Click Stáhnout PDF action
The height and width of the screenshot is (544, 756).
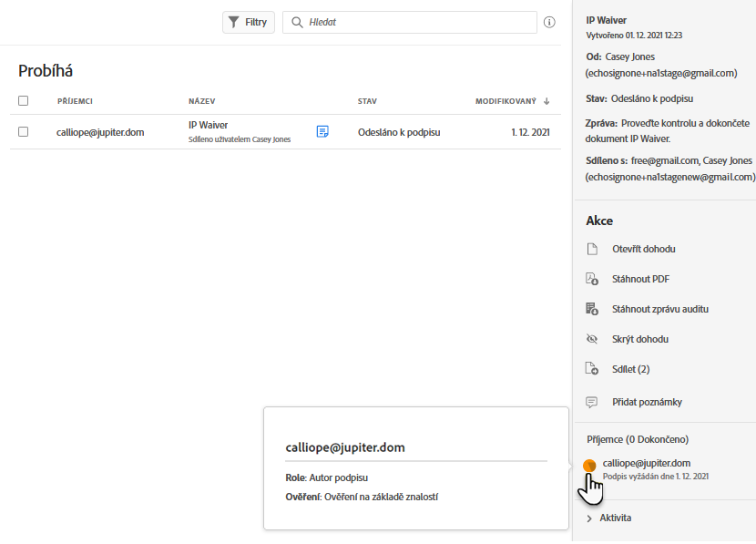point(640,279)
